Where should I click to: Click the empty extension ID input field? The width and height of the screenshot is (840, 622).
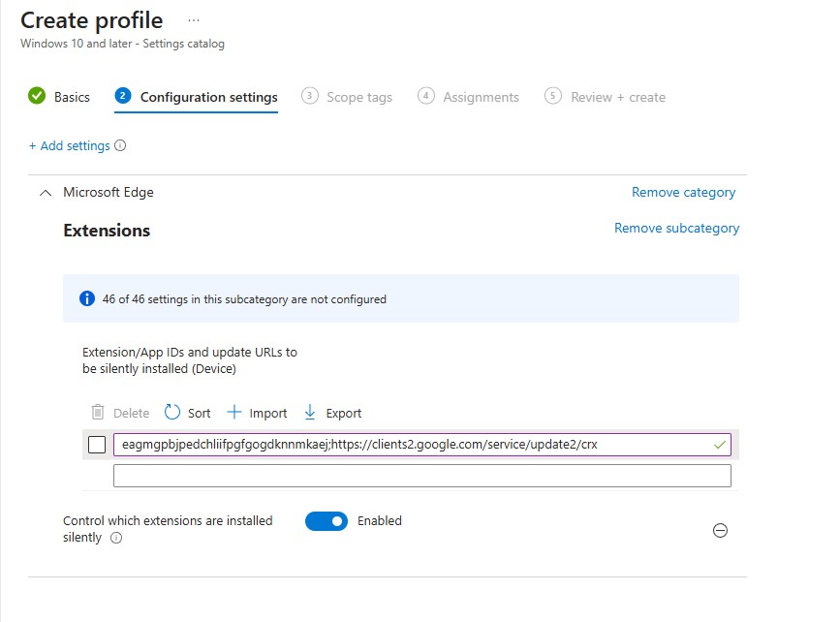[421, 476]
